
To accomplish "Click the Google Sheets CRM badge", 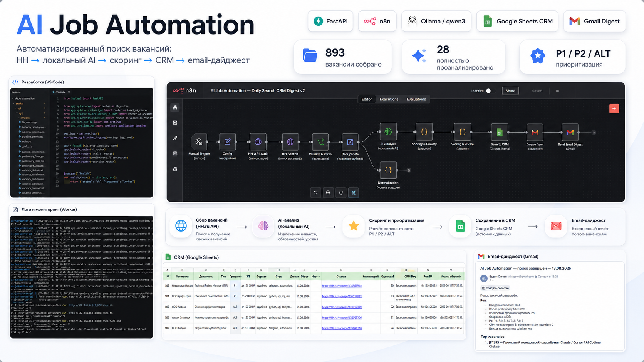I will pyautogui.click(x=517, y=21).
